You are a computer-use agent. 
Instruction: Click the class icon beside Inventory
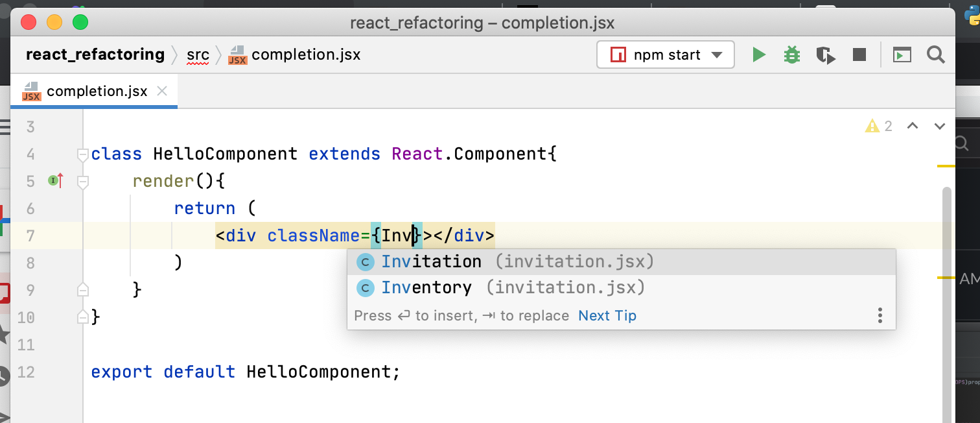tap(366, 287)
